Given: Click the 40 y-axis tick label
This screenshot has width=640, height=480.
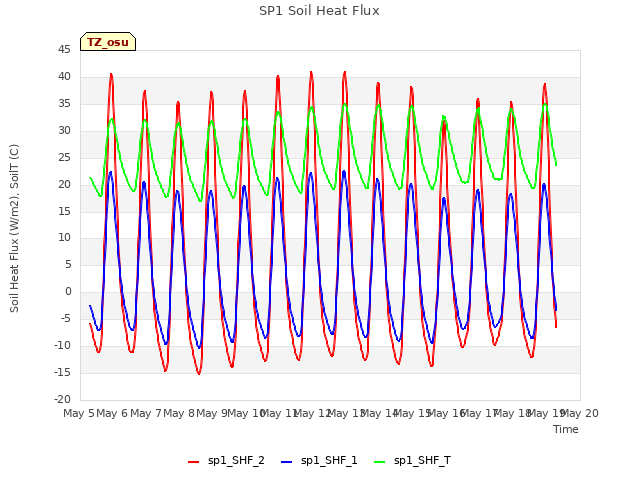Looking at the screenshot, I should click(x=64, y=76).
